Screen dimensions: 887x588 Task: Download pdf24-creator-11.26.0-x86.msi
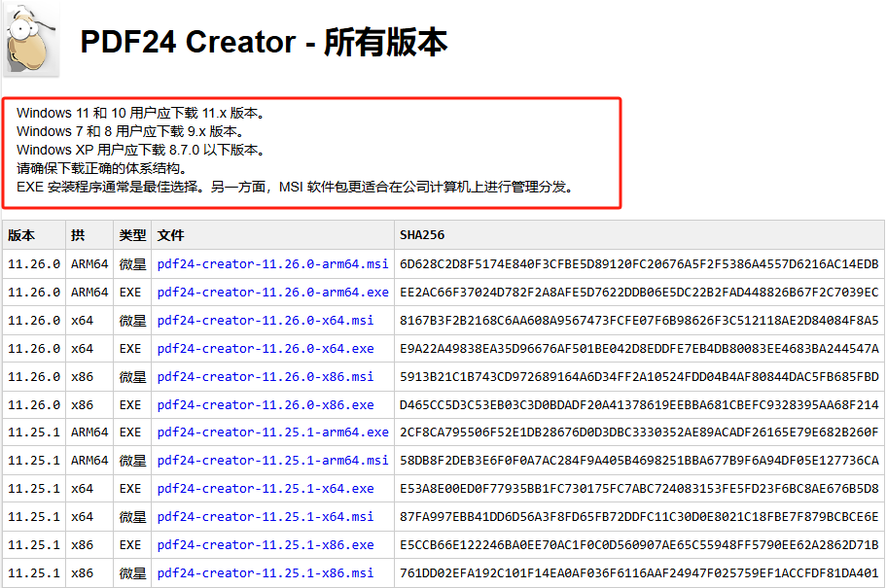(266, 377)
